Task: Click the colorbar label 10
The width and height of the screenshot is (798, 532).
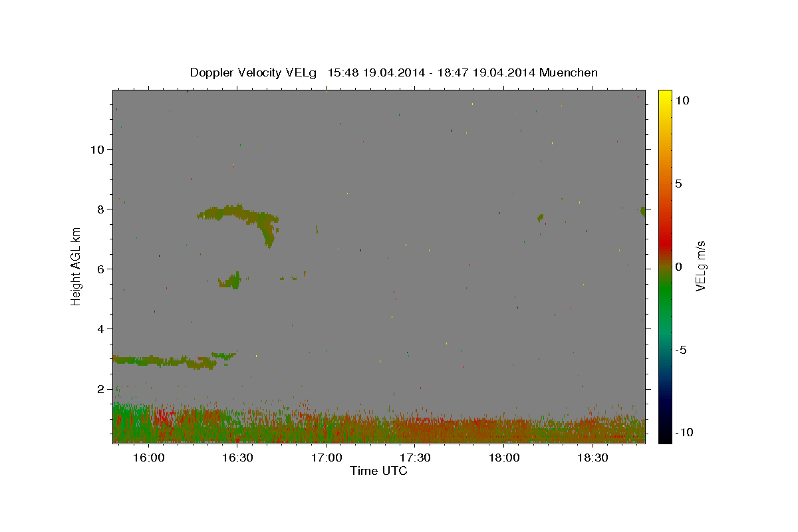Action: 682,100
